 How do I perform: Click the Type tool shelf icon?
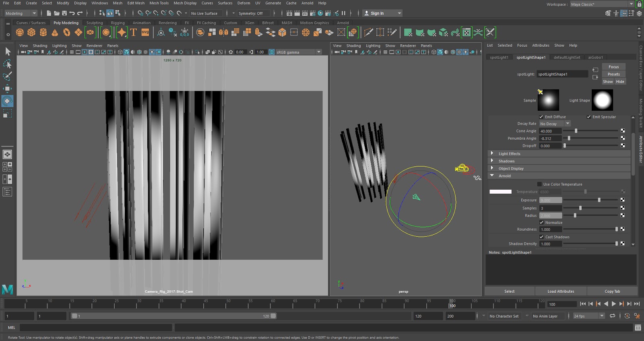coord(134,33)
